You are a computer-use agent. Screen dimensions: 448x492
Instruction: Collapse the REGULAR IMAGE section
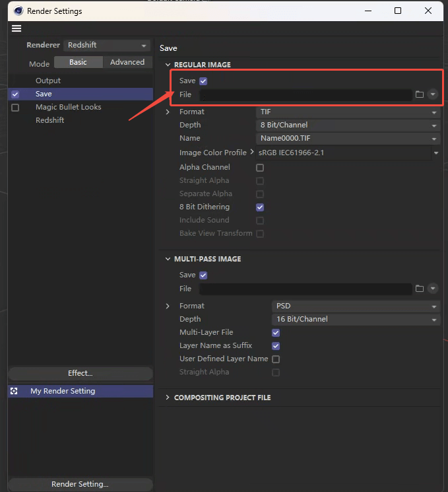pyautogui.click(x=168, y=65)
